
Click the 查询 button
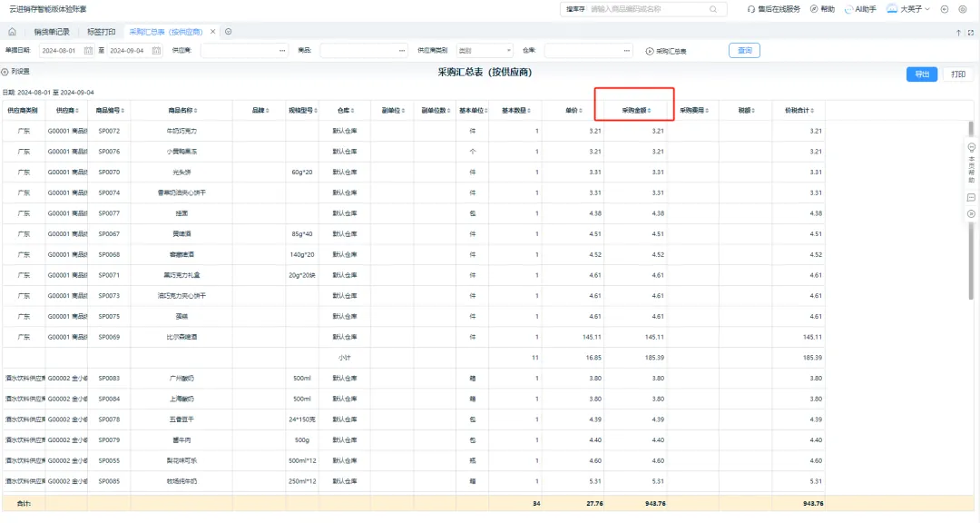click(744, 51)
